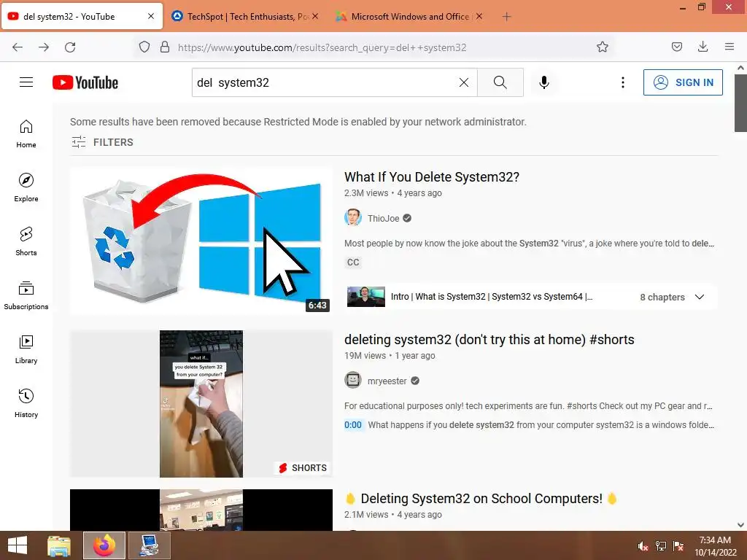This screenshot has height=560, width=747.
Task: Click the scrollbar down arrow
Action: (x=740, y=525)
